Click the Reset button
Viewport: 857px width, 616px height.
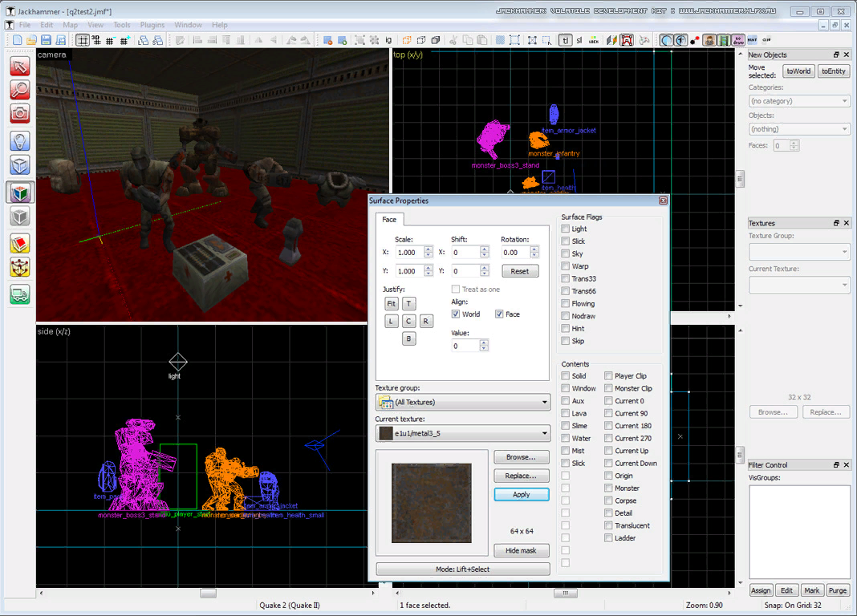tap(520, 271)
